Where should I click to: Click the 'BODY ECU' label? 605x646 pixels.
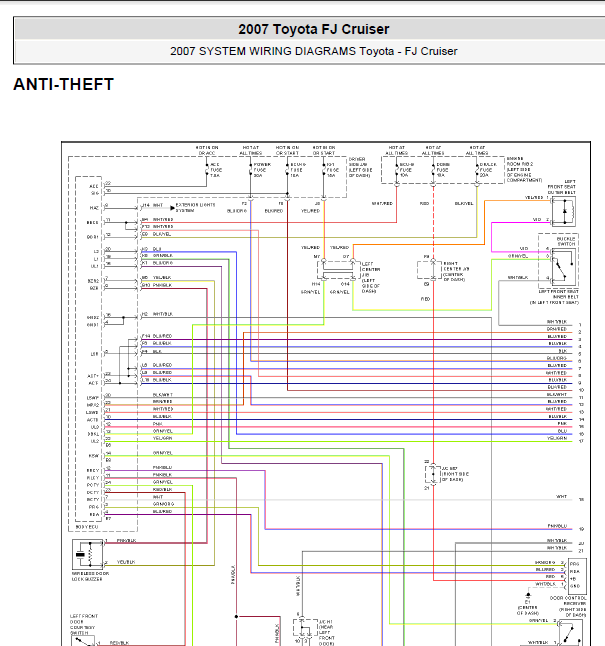tap(87, 527)
